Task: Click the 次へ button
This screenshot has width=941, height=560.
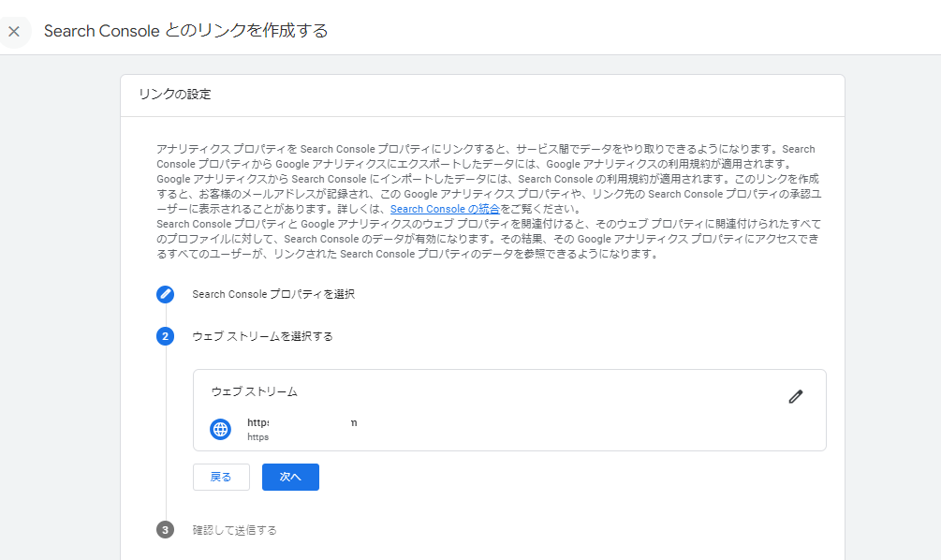Action: tap(290, 478)
